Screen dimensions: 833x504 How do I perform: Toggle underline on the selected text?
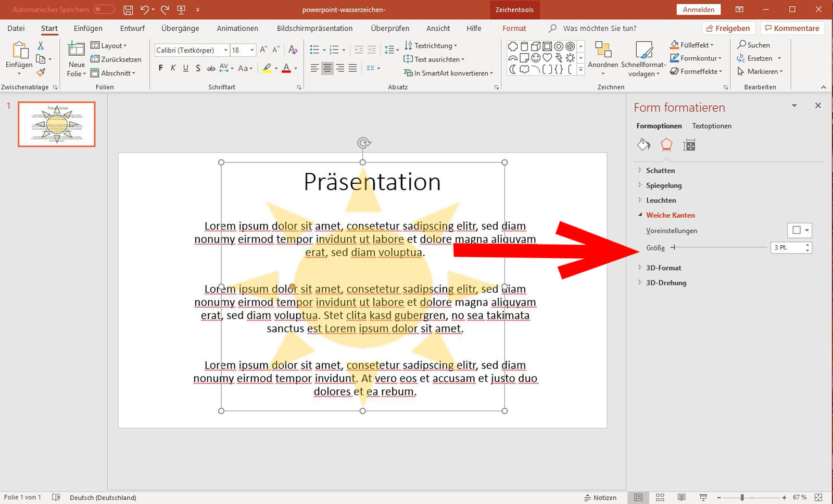click(185, 68)
